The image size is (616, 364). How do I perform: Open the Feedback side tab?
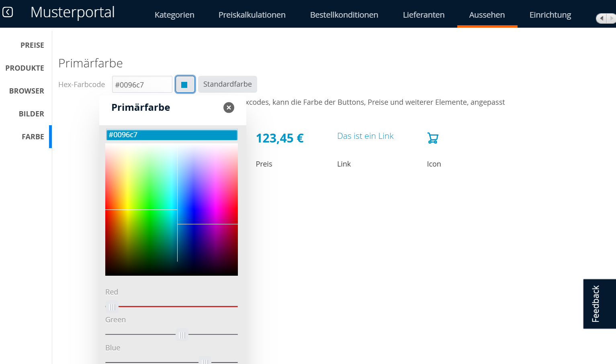[599, 304]
